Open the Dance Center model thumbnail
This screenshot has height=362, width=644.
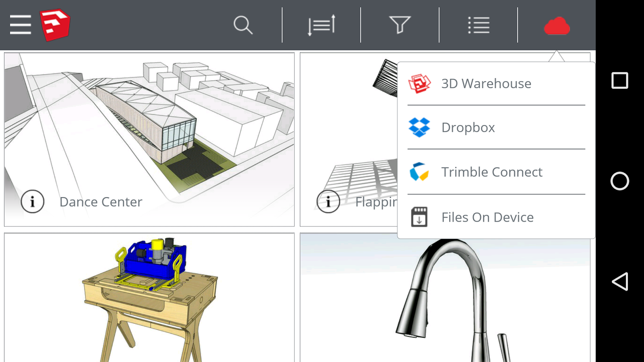149,140
